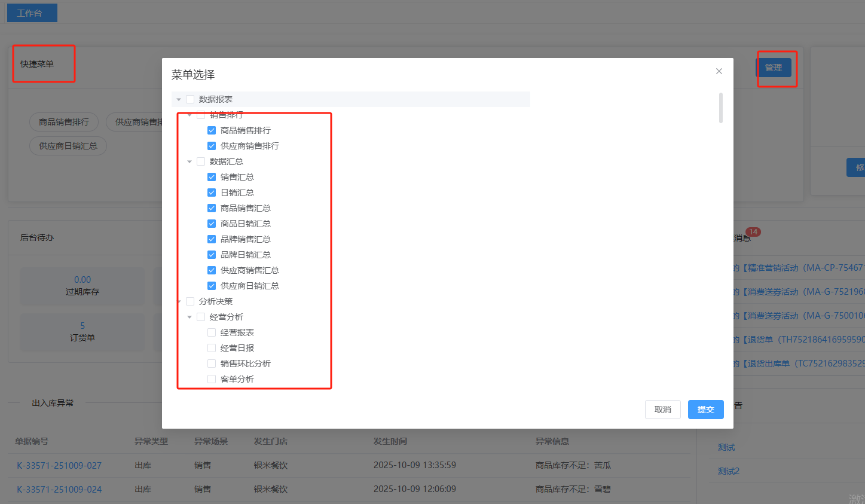Open document link K-33571-251009-024

coord(59,489)
